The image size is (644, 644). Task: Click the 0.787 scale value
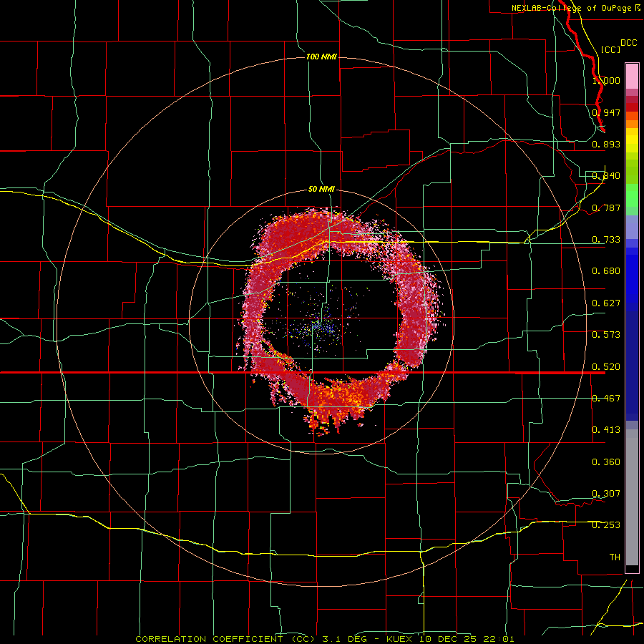click(x=606, y=208)
